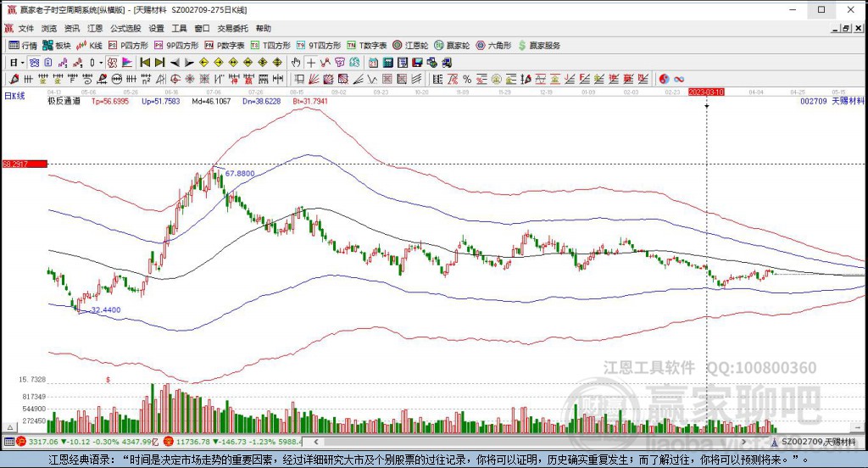The width and height of the screenshot is (868, 468).
Task: Click the 极反通道 indicator name
Action: click(64, 102)
